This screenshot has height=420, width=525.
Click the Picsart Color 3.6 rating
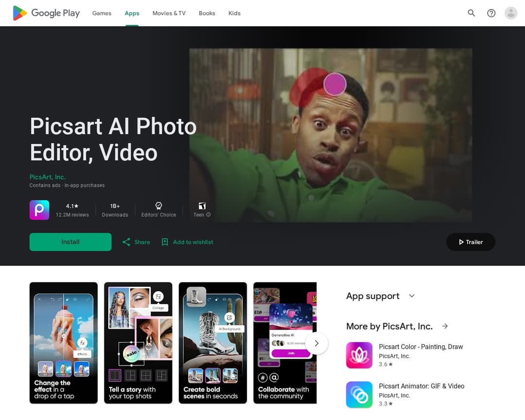(x=385, y=364)
